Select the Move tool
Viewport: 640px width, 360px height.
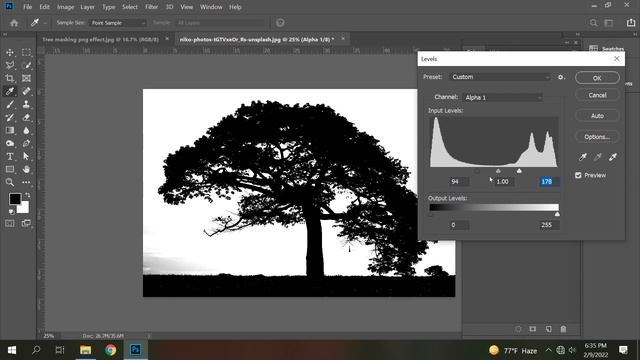click(x=10, y=52)
